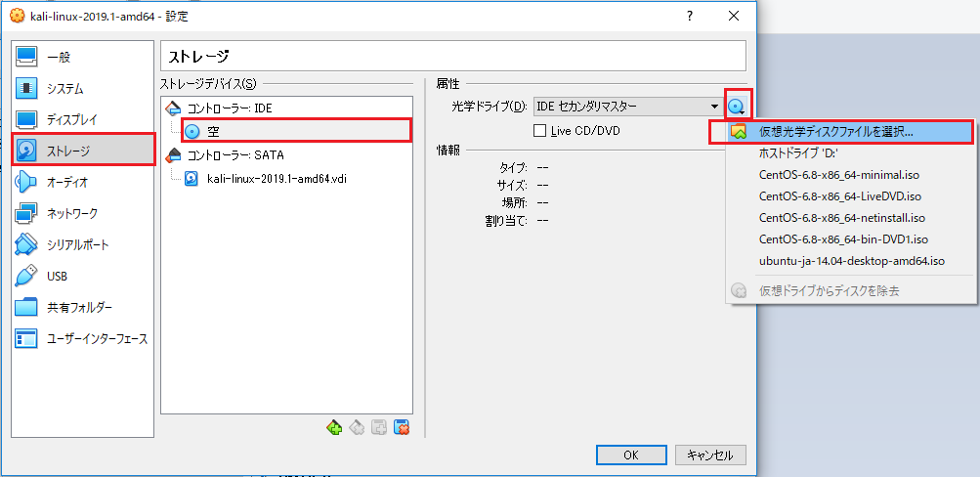This screenshot has height=477, width=980.
Task: Open the 光学ドライブ IDE セカンダリマスター dropdown
Action: coord(628,107)
